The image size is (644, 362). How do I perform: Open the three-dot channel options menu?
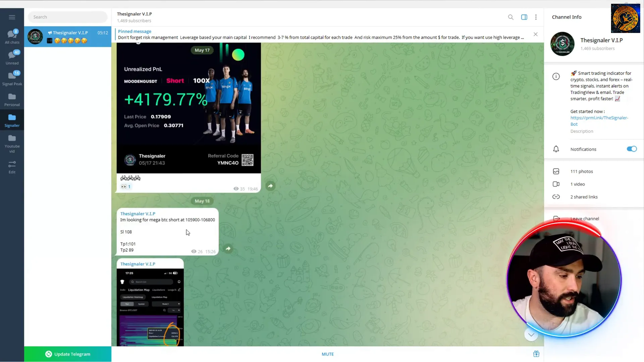(536, 17)
